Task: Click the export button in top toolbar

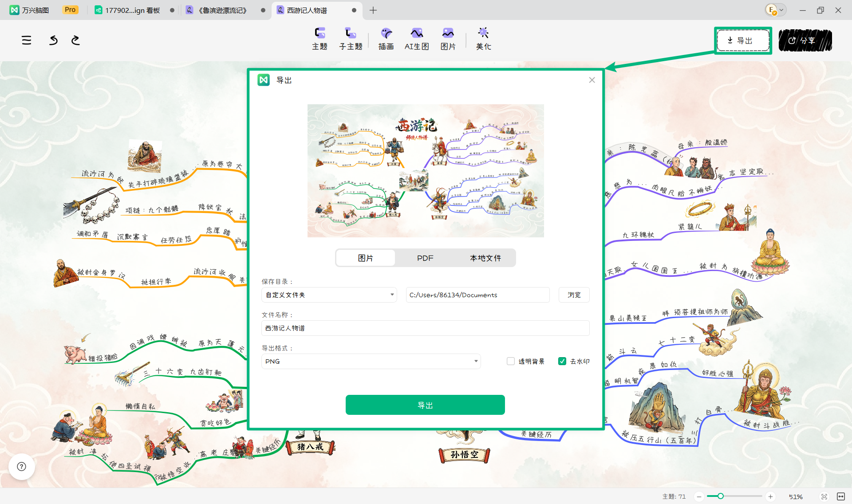Action: 743,40
